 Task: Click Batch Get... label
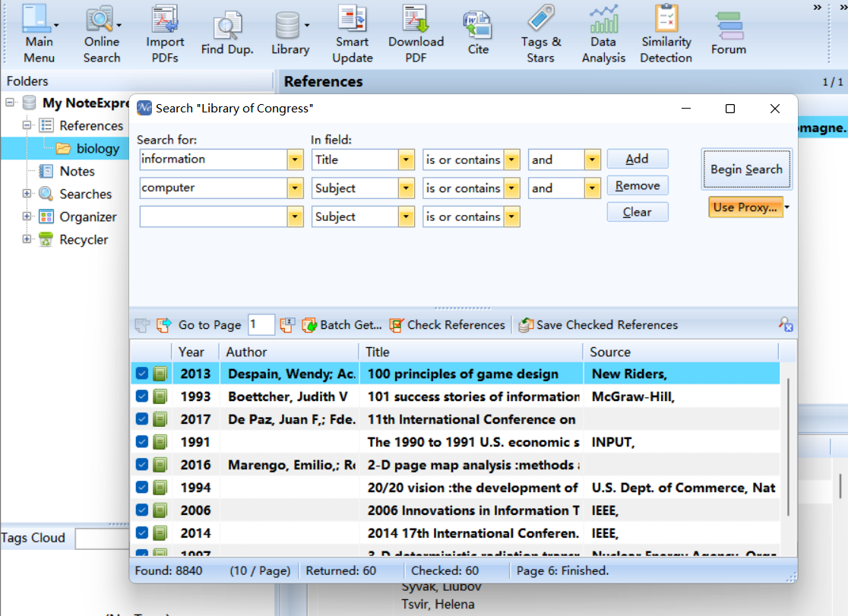[x=350, y=325]
